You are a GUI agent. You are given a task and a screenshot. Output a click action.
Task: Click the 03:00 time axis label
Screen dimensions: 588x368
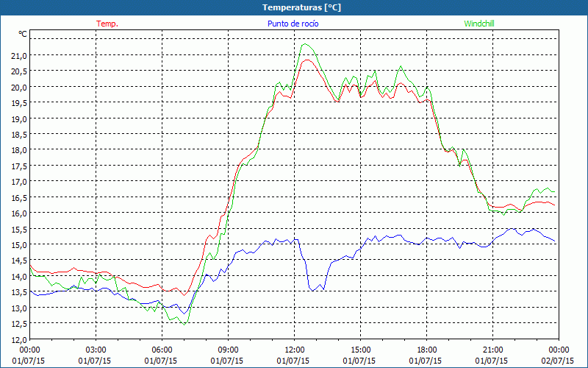click(96, 350)
